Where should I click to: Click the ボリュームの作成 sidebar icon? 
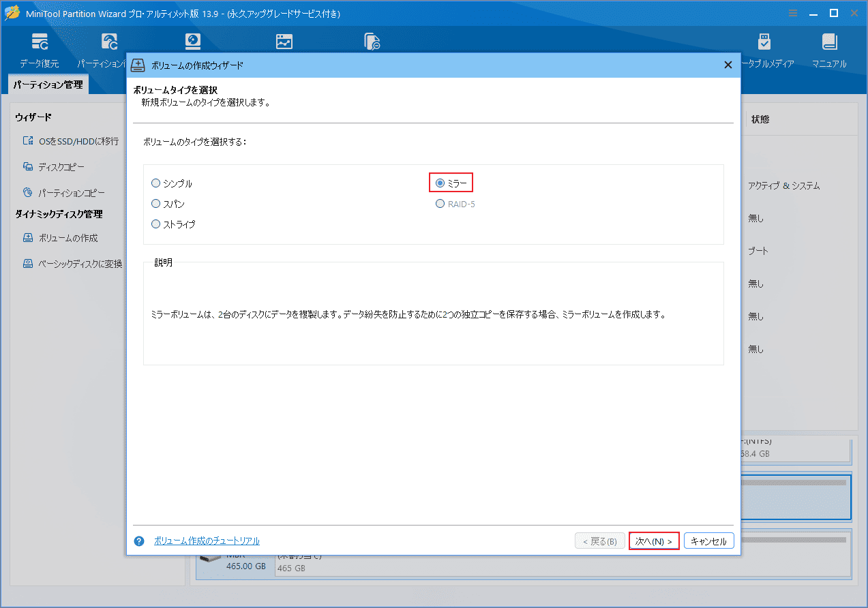(x=28, y=238)
